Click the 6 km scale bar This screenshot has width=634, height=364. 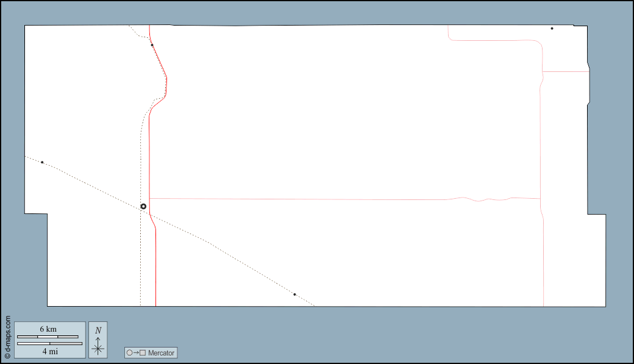48,337
